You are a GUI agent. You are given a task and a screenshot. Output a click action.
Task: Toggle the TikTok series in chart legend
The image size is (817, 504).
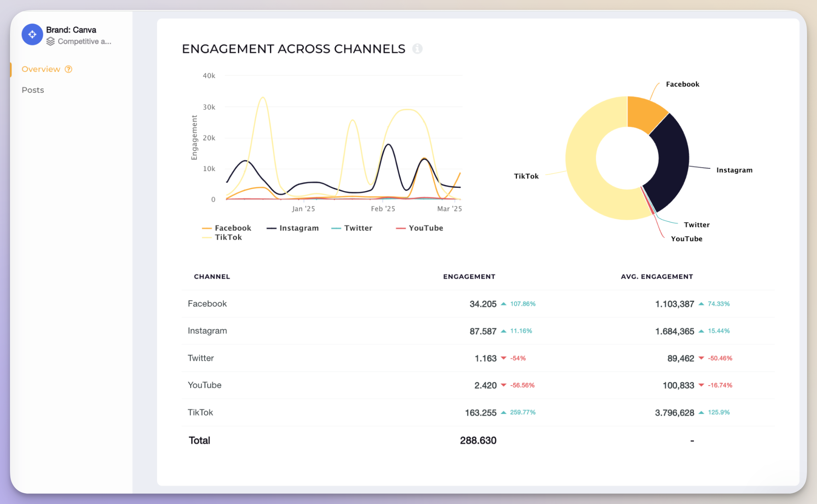222,237
